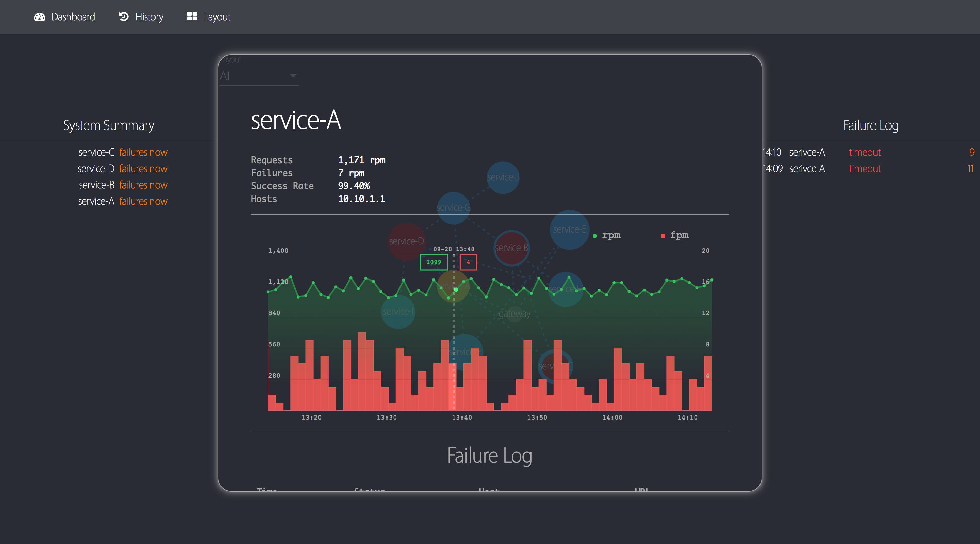Screen dimensions: 980x544
Task: Open service-B from System Summary
Action: coord(96,185)
